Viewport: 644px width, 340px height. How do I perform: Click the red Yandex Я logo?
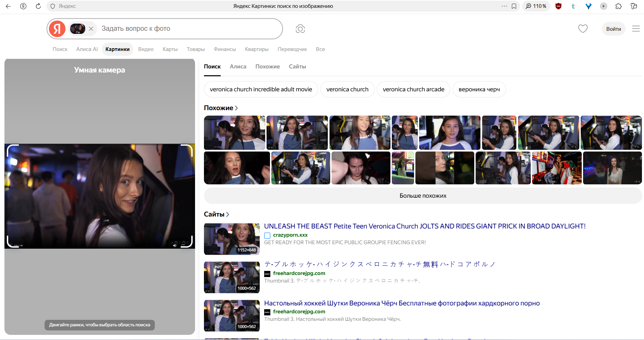click(x=57, y=29)
